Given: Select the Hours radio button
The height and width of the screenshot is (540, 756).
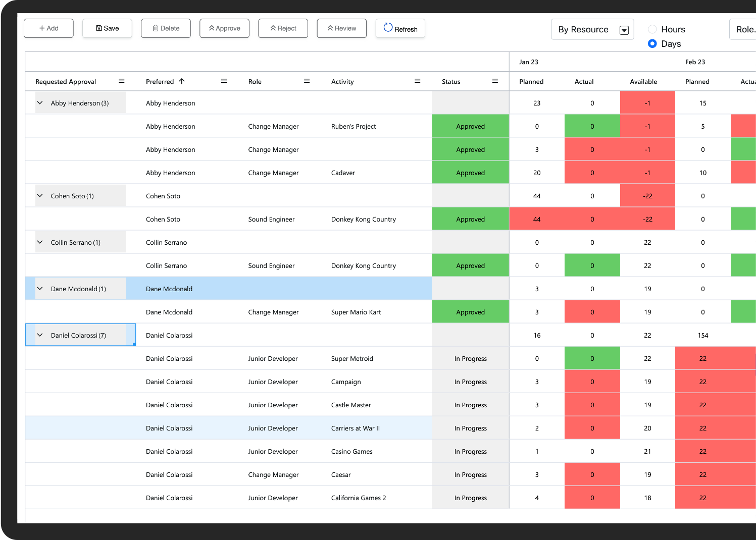Looking at the screenshot, I should click(652, 29).
